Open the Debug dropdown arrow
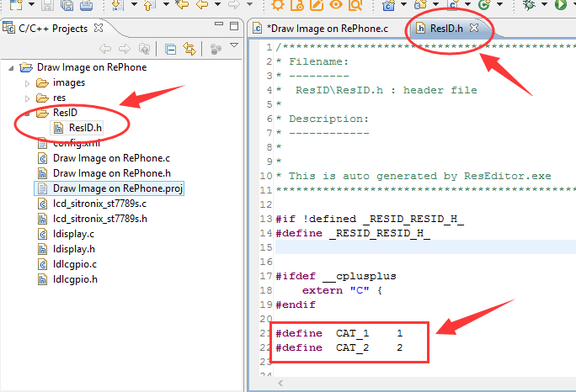The image size is (576, 392). (544, 4)
